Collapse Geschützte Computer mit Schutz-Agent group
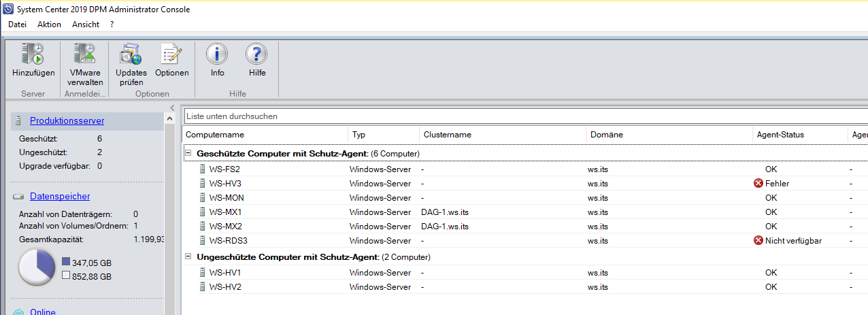Image resolution: width=868 pixels, height=315 pixels. [x=189, y=154]
